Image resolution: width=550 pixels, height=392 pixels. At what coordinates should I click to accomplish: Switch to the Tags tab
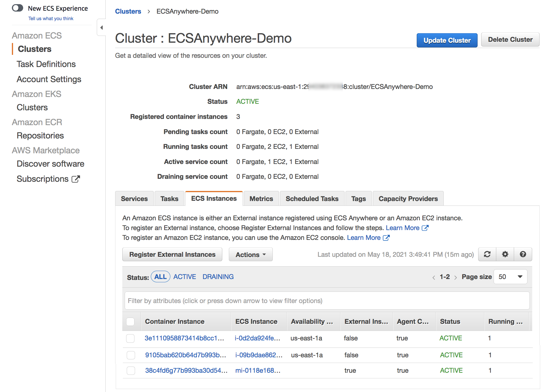(359, 199)
